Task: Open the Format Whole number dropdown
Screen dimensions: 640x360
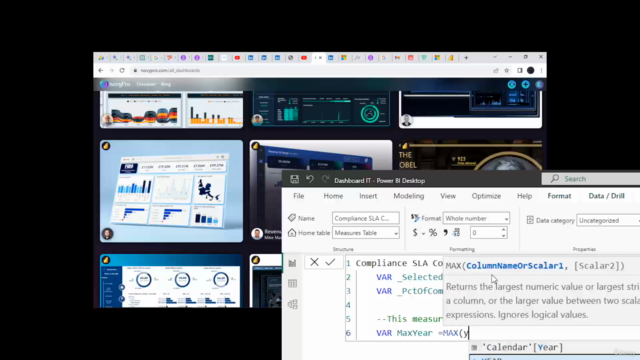Action: click(x=476, y=218)
